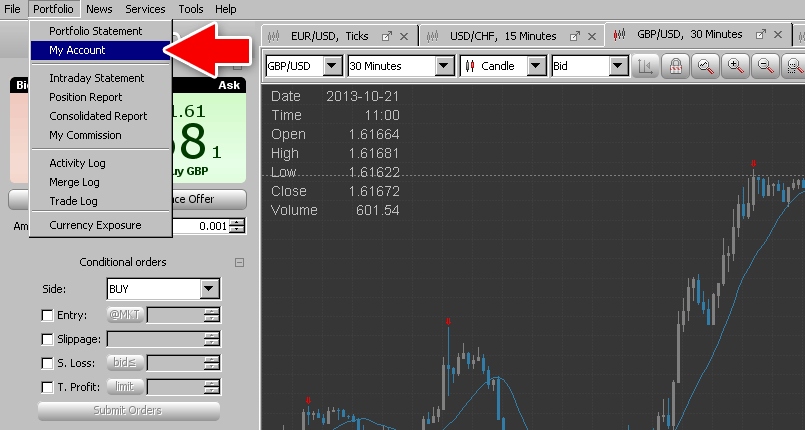
Task: Click the Place Offer button
Action: coord(209,199)
